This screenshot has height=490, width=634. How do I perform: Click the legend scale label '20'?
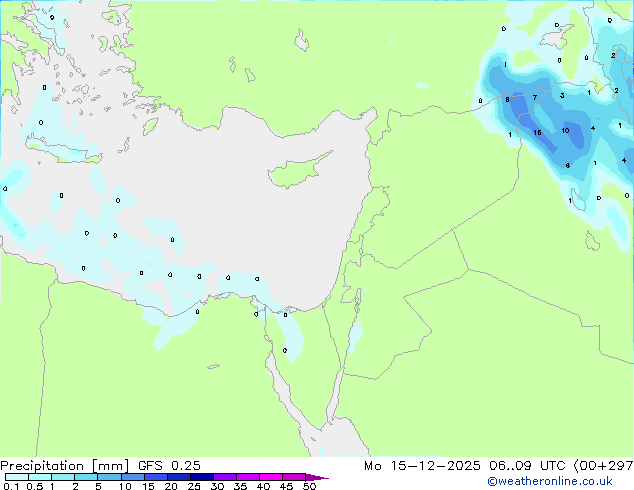171,486
